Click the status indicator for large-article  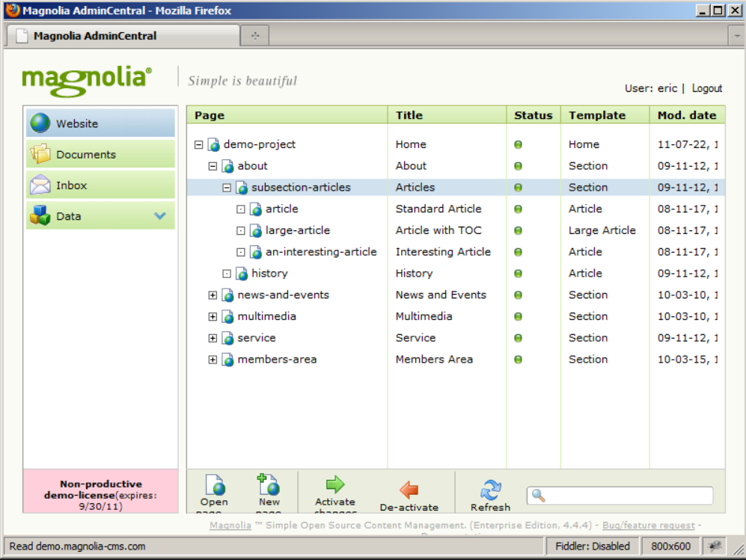[518, 230]
